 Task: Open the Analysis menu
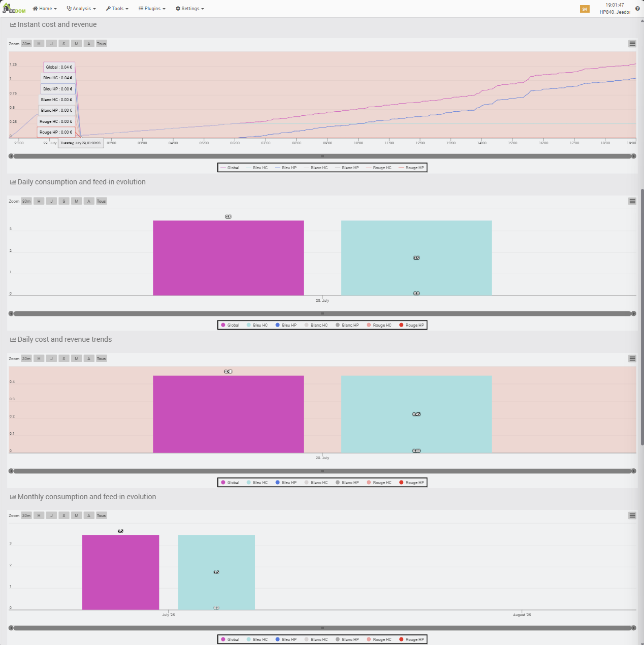[x=81, y=9]
